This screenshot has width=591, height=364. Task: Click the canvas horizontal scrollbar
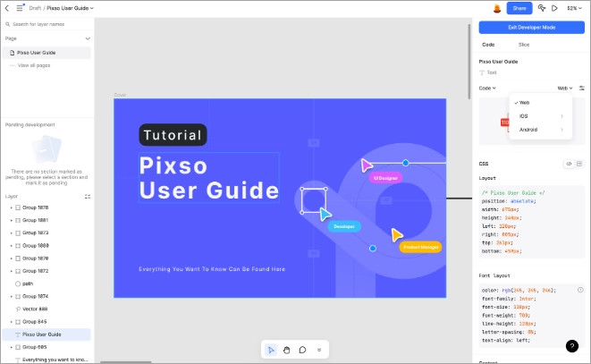126,362
